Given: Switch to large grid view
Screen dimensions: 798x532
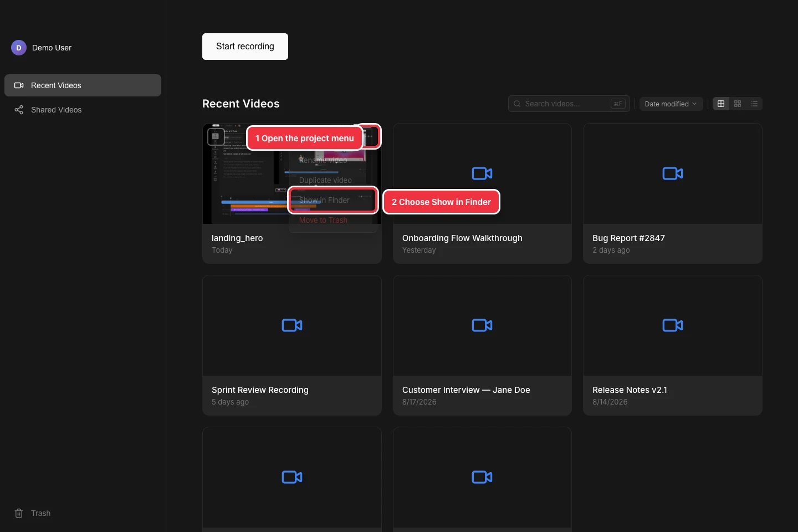Looking at the screenshot, I should pyautogui.click(x=721, y=104).
